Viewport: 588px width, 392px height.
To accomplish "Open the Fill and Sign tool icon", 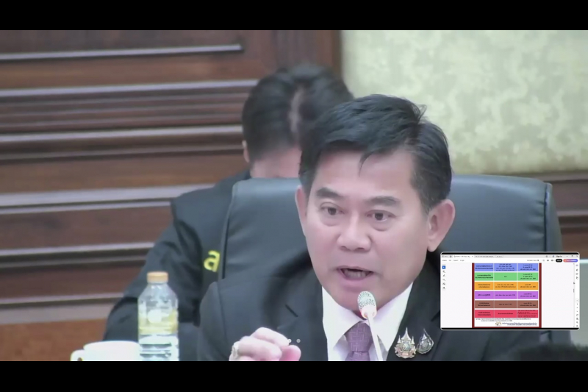I will coord(444,288).
